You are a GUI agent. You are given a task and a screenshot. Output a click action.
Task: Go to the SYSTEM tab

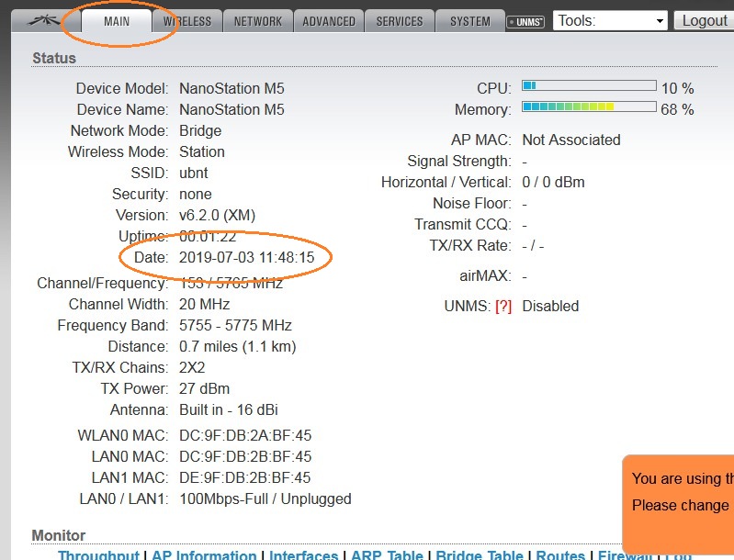(x=470, y=21)
